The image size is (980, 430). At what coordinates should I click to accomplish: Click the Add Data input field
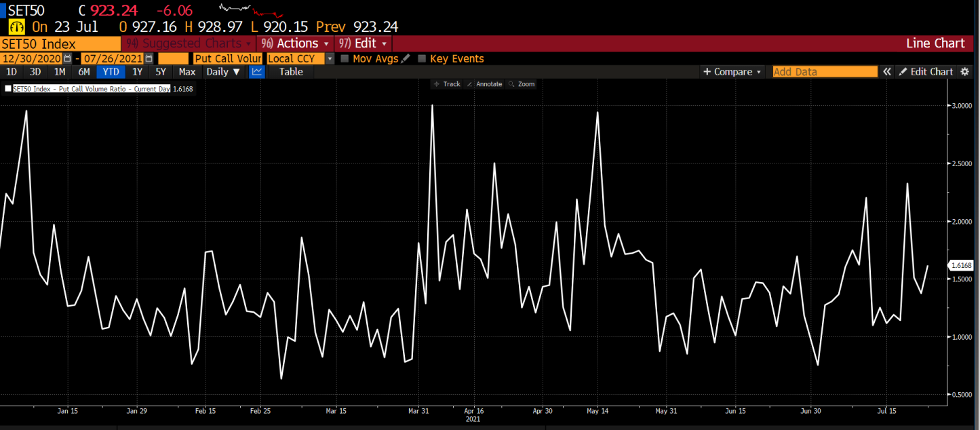tap(824, 71)
